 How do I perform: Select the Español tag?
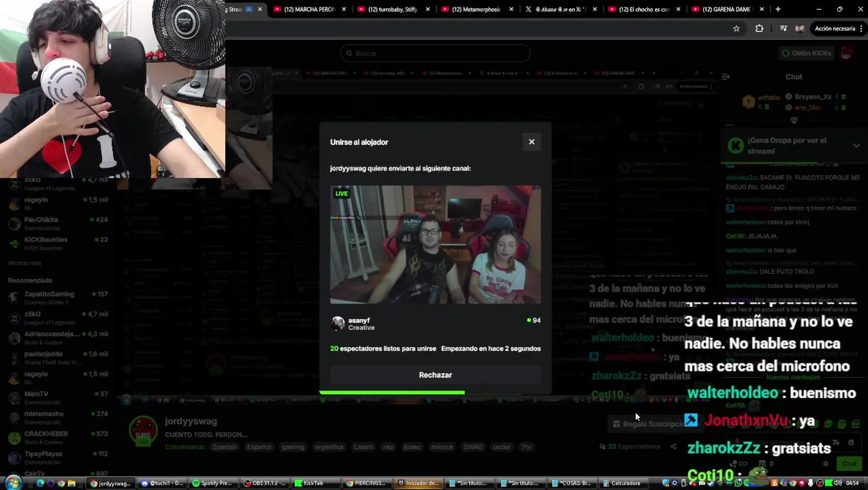(259, 447)
